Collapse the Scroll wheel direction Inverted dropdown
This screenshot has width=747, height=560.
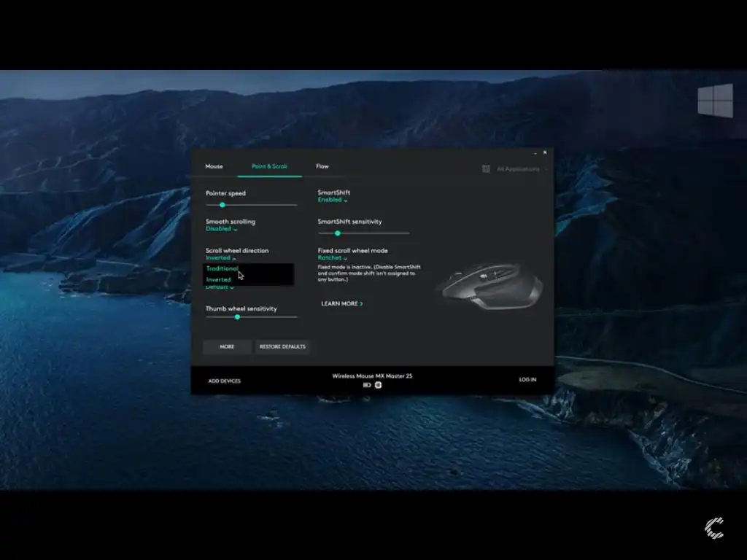coord(220,257)
